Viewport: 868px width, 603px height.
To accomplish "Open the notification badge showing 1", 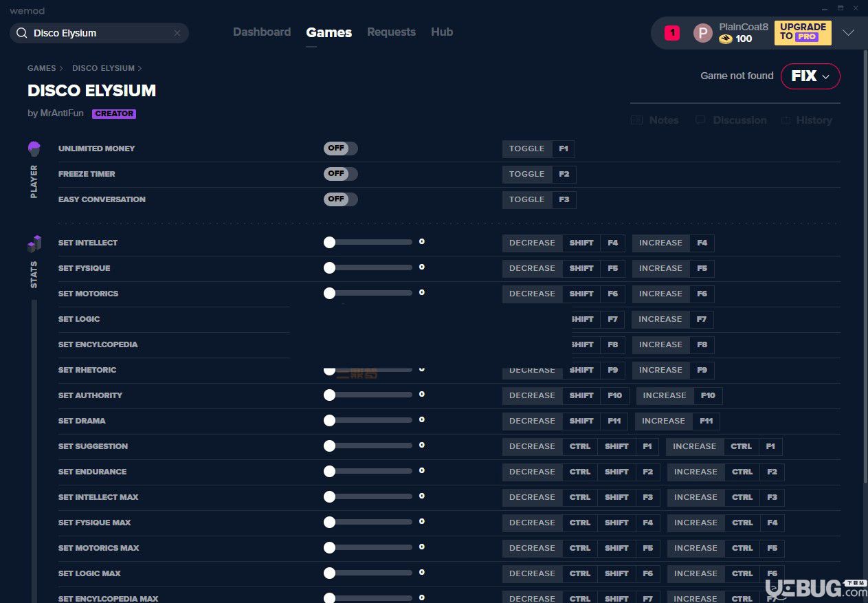I will tap(672, 32).
